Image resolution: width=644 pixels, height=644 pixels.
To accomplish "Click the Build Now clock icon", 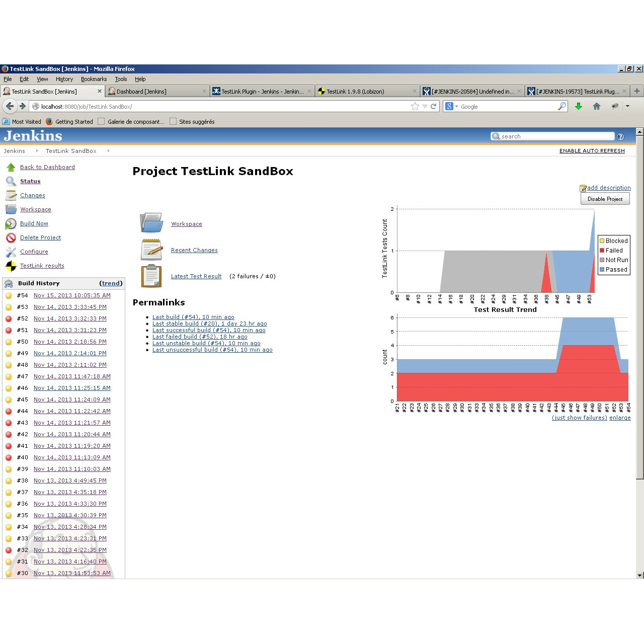I will pyautogui.click(x=11, y=224).
